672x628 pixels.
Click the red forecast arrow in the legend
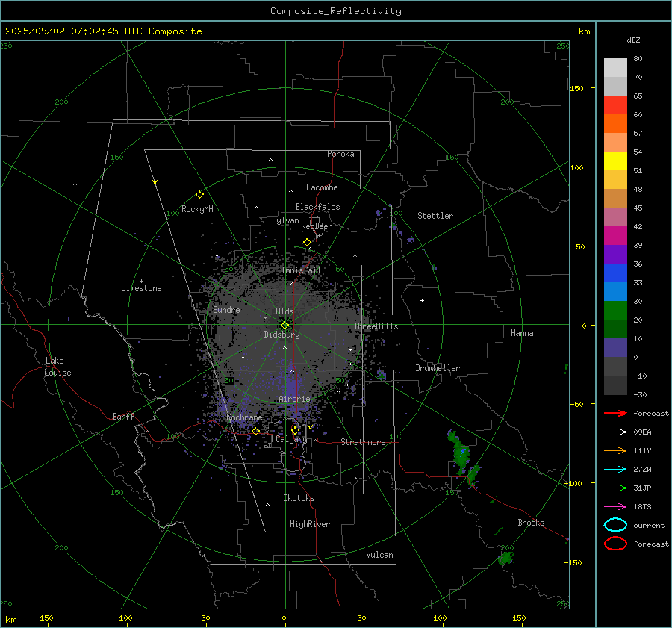tap(615, 413)
